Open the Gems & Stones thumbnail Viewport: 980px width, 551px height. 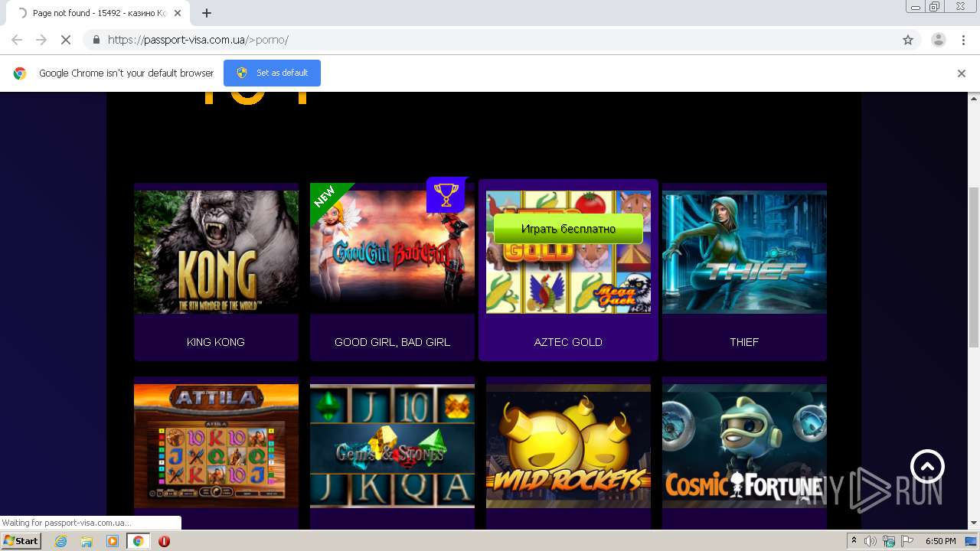coord(392,445)
